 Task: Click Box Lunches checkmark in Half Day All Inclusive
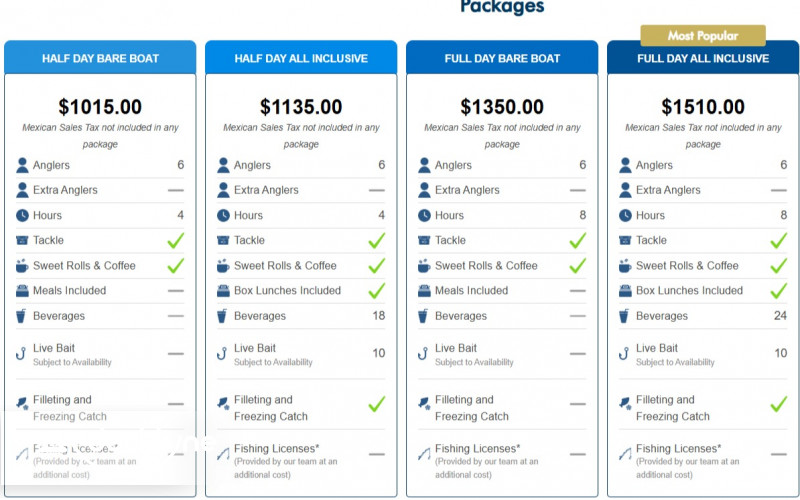[377, 291]
